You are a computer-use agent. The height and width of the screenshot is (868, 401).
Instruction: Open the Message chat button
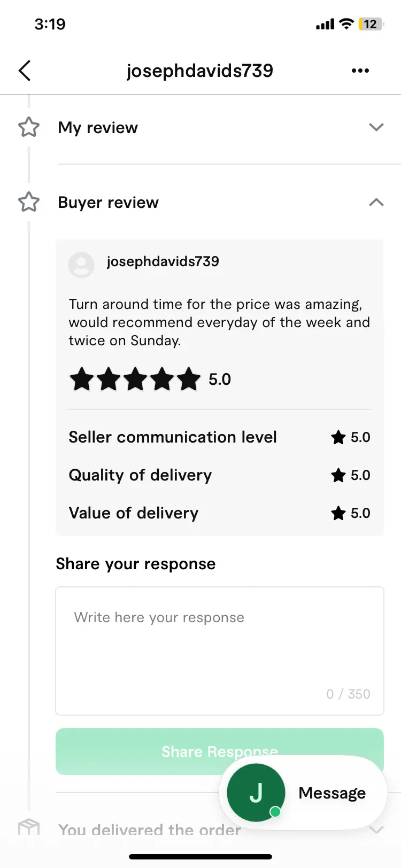303,793
